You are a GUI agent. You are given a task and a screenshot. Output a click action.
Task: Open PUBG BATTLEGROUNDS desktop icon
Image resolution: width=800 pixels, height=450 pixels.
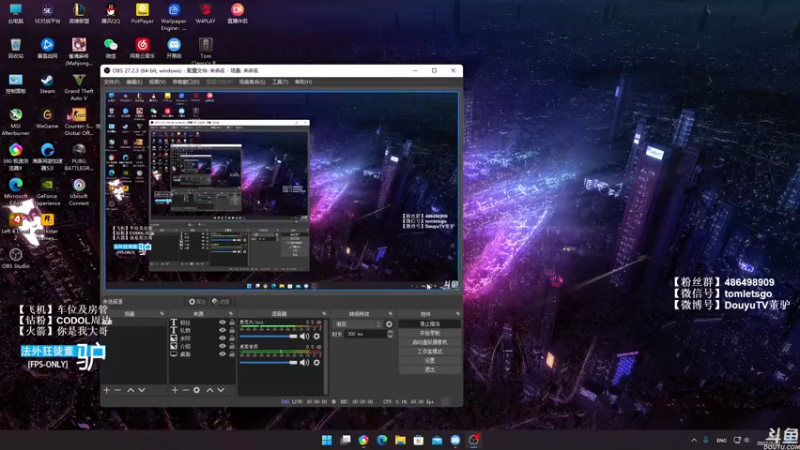click(79, 157)
